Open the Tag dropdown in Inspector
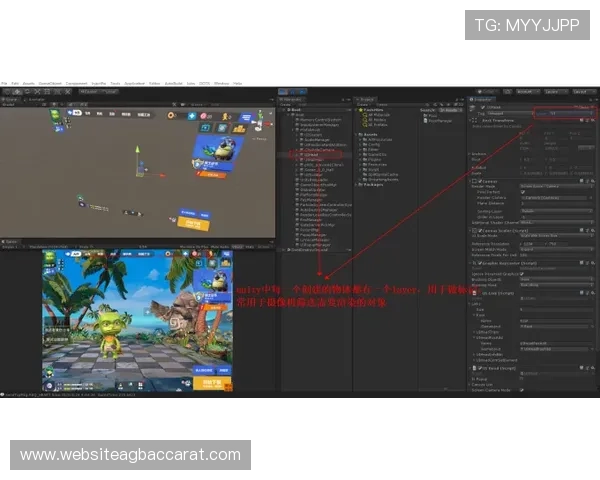600x480 pixels. pos(510,114)
